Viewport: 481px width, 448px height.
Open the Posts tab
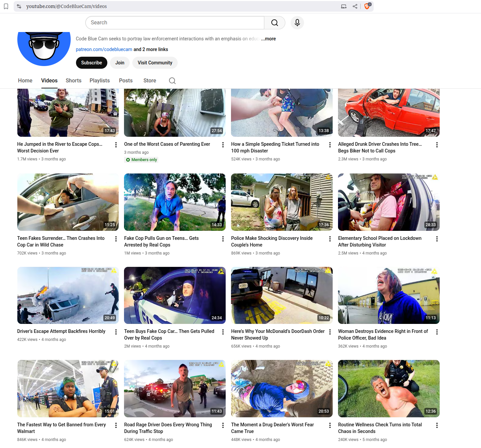[126, 81]
